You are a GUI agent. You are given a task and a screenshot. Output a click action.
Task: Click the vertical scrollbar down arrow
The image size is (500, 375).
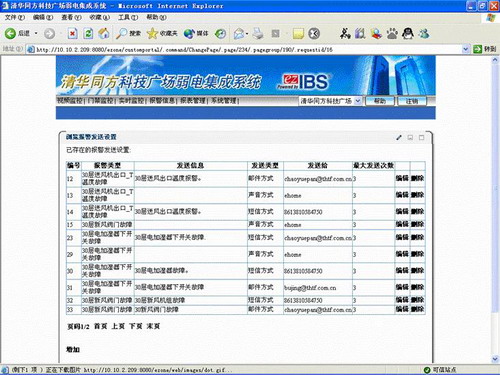pyautogui.click(x=495, y=359)
